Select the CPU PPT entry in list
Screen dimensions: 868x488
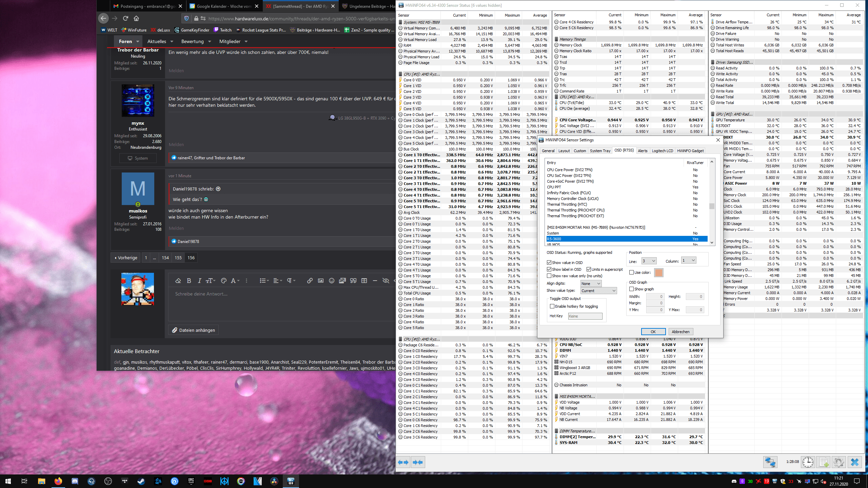pyautogui.click(x=626, y=187)
